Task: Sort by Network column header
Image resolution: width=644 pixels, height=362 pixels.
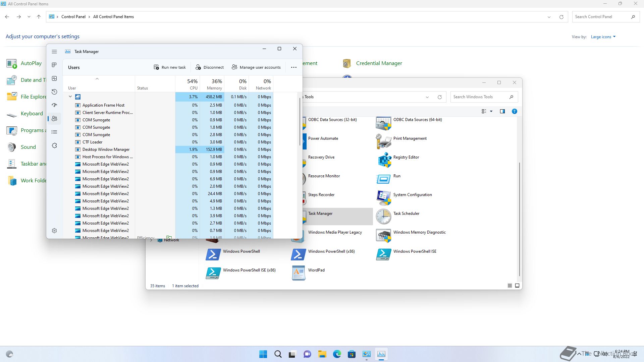Action: 261,84
